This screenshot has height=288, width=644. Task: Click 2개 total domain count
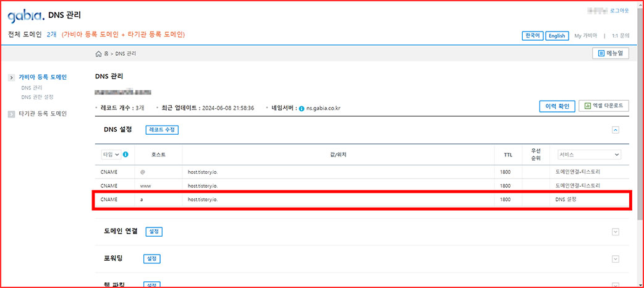click(x=52, y=35)
